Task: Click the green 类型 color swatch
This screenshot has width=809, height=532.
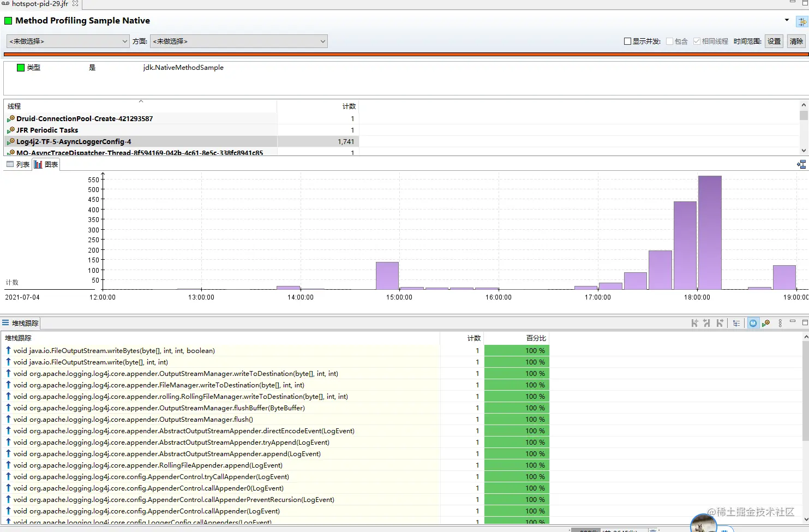Action: 21,68
